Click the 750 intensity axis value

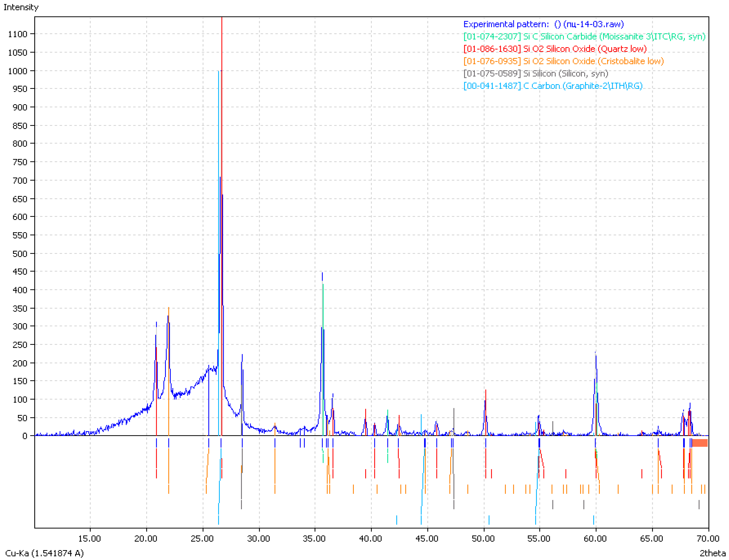(20, 162)
